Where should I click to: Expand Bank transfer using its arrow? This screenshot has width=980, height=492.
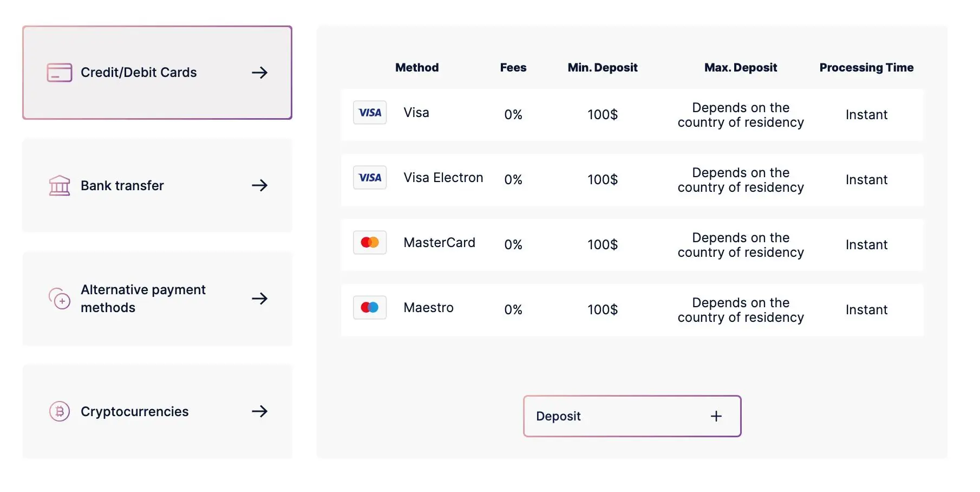(260, 185)
